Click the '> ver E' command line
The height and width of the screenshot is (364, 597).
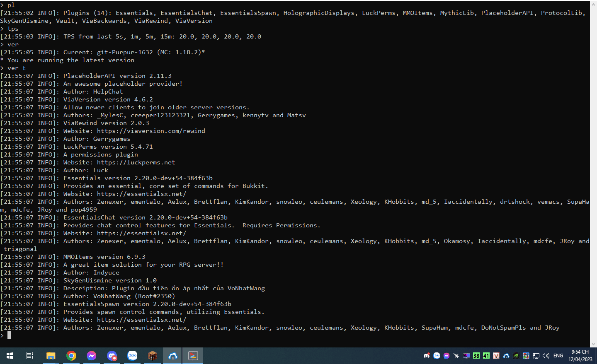click(x=13, y=68)
